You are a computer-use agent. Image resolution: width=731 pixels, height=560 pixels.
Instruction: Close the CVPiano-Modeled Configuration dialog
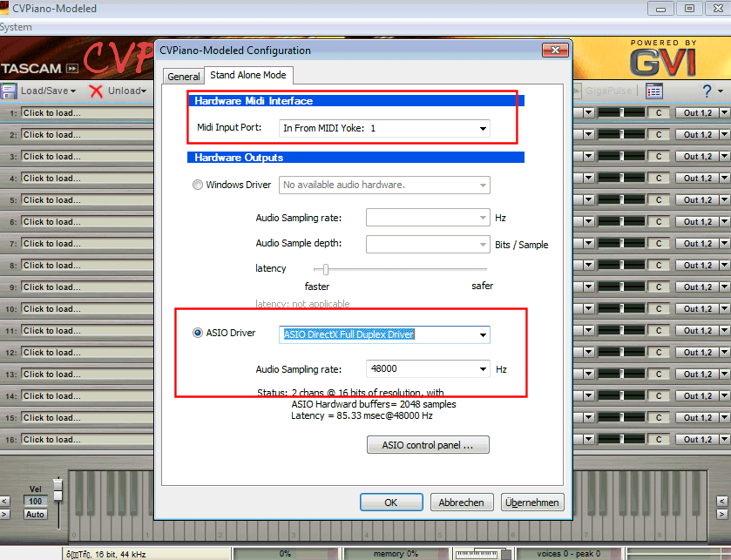coord(555,50)
